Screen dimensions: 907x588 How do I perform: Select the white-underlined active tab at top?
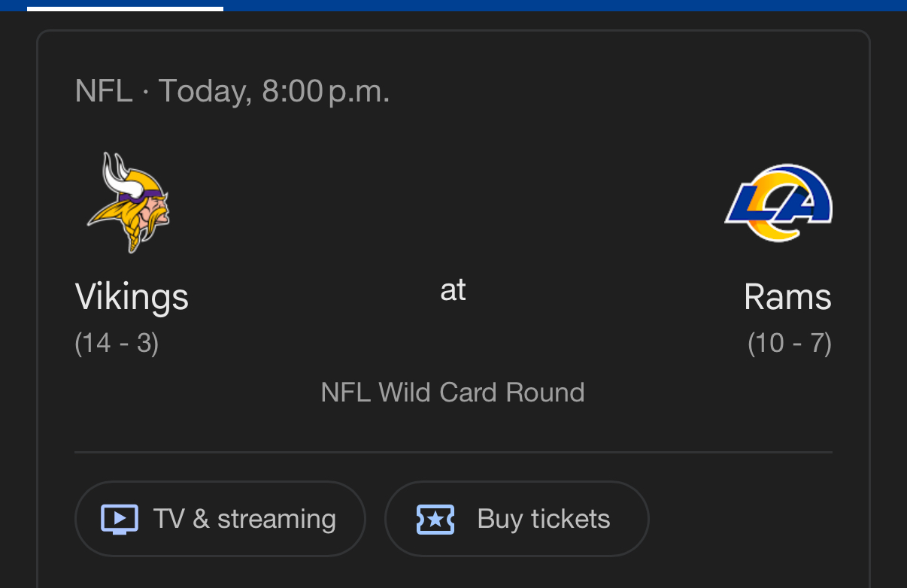pos(125,6)
